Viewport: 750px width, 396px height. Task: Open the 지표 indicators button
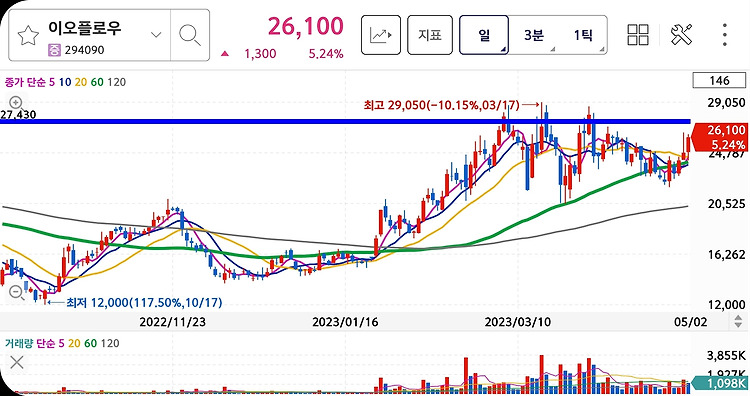(x=430, y=35)
